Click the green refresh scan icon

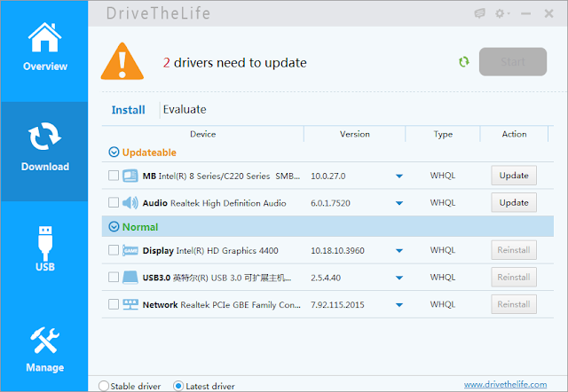(x=463, y=62)
